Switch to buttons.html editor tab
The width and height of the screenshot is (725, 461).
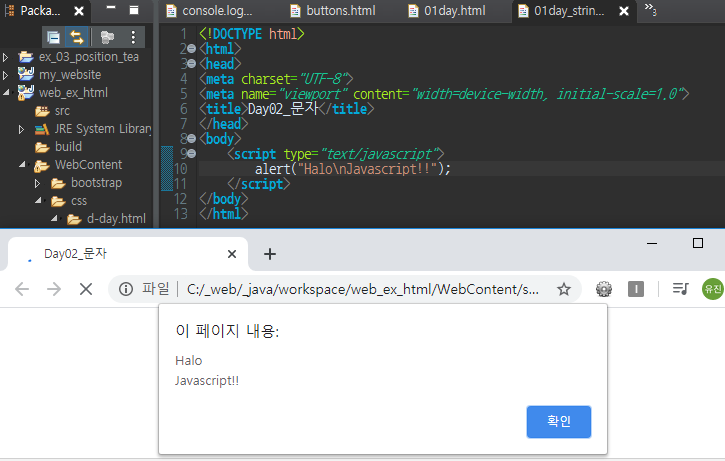click(x=333, y=11)
